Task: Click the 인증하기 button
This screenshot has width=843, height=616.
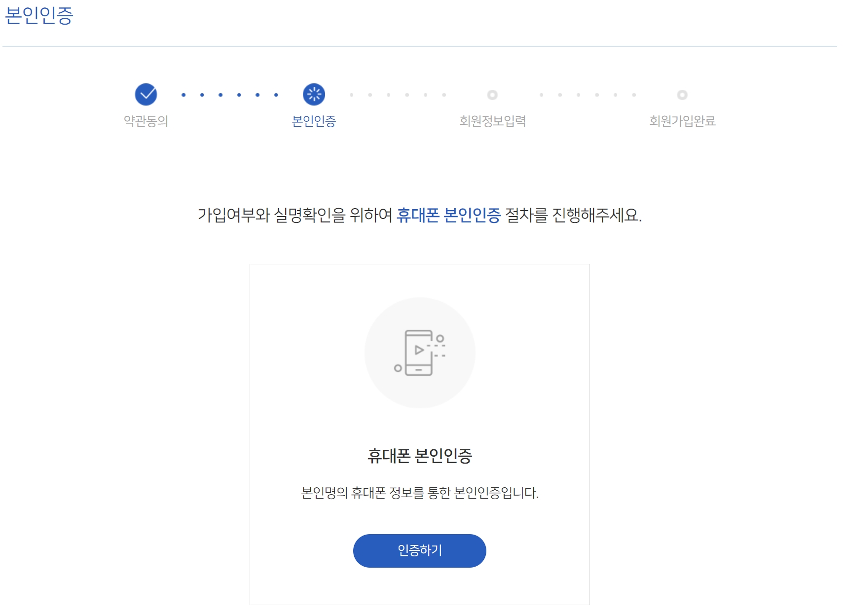Action: 419,550
